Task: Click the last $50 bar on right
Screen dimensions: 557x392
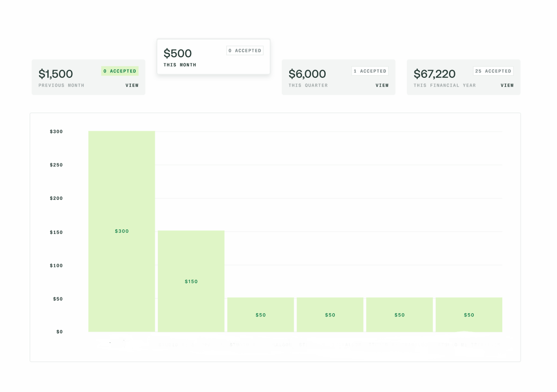Action: 469,315
